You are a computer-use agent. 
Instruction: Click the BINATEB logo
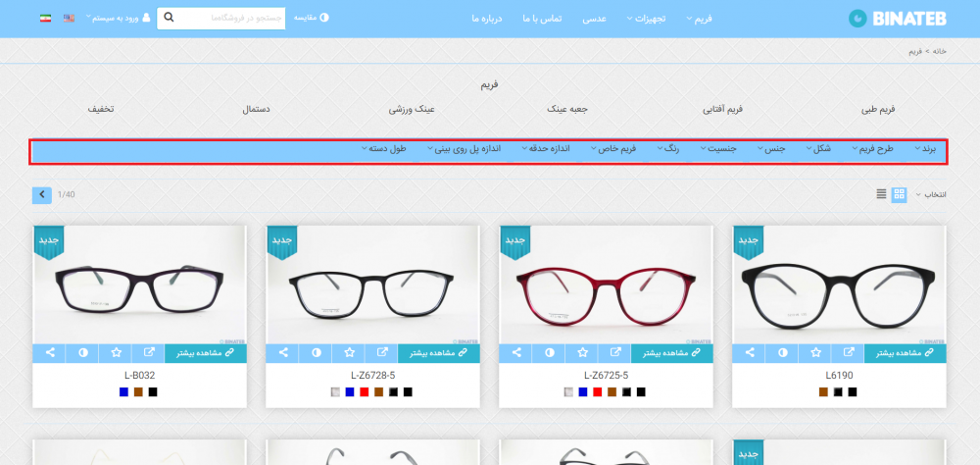897,19
